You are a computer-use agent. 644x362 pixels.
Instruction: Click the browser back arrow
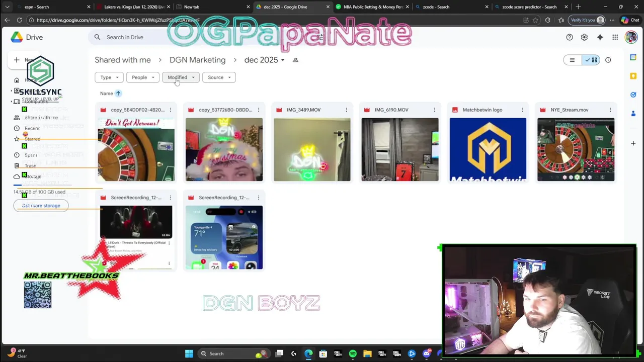[7, 20]
